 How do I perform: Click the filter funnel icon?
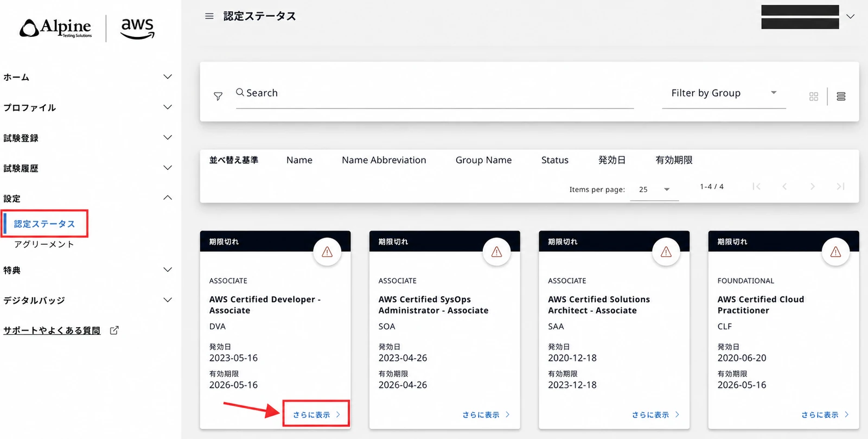point(218,96)
